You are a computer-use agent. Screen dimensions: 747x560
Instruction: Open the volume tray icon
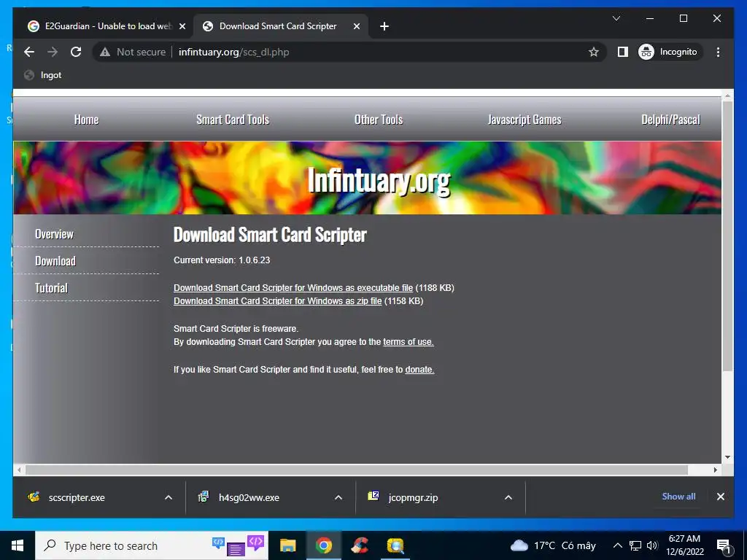652,545
